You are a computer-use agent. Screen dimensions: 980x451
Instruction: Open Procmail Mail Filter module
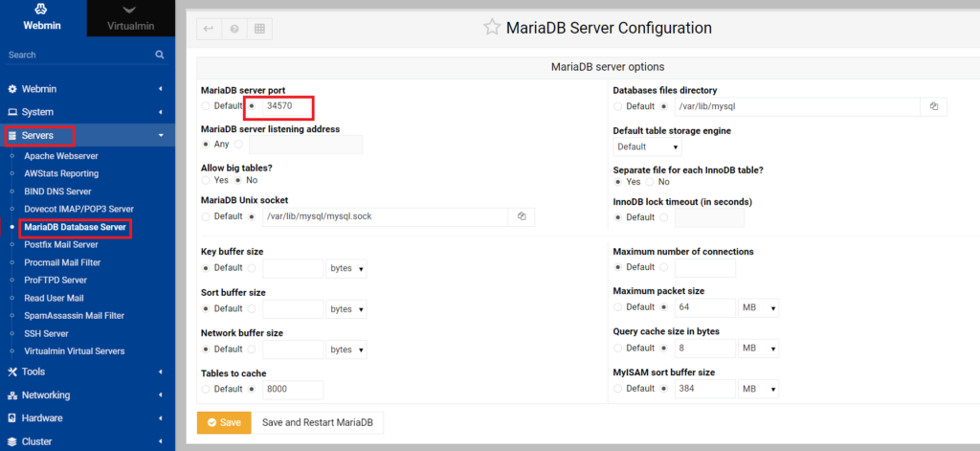point(62,262)
